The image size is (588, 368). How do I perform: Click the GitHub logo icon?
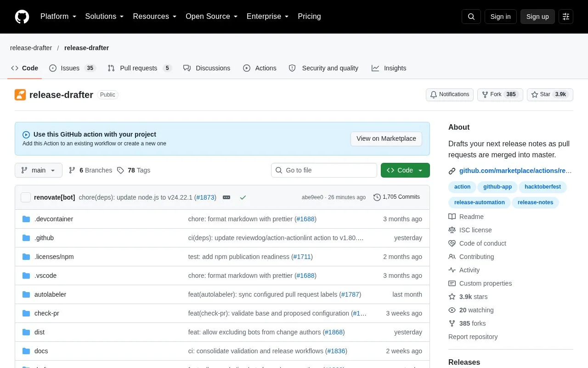(22, 17)
